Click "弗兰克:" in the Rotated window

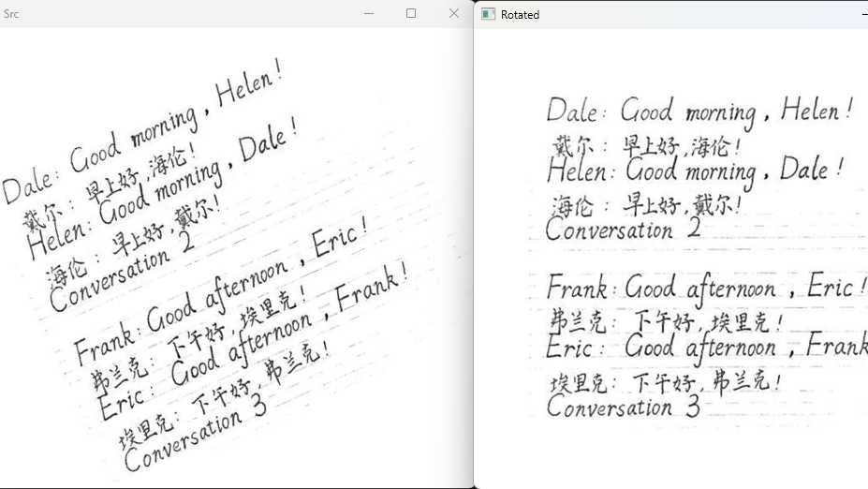pyautogui.click(x=583, y=322)
